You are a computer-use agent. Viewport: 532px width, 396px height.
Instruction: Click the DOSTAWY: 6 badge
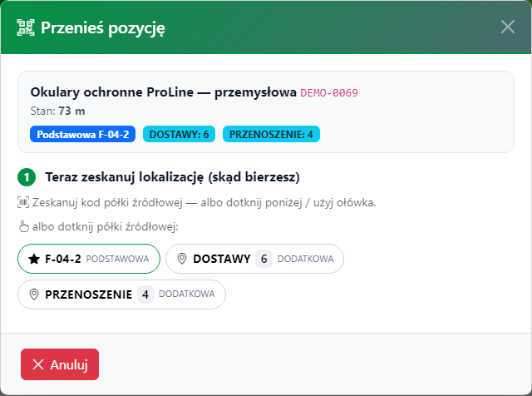coord(180,134)
